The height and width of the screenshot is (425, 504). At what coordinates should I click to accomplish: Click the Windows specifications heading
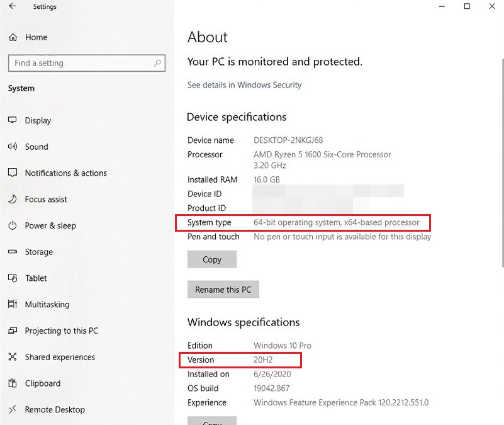pos(244,322)
